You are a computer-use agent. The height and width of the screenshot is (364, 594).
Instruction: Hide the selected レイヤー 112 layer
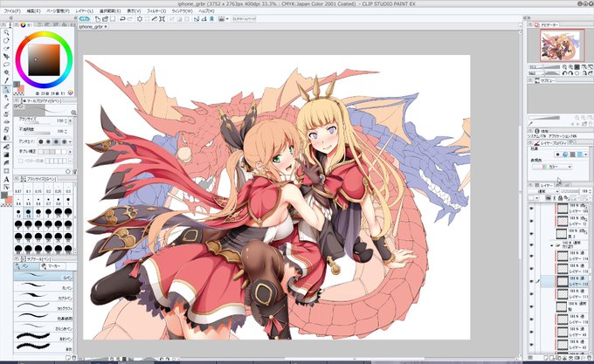coord(531,281)
